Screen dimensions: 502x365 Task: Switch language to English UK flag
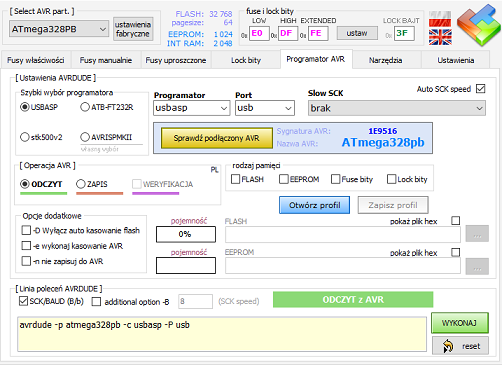click(440, 37)
